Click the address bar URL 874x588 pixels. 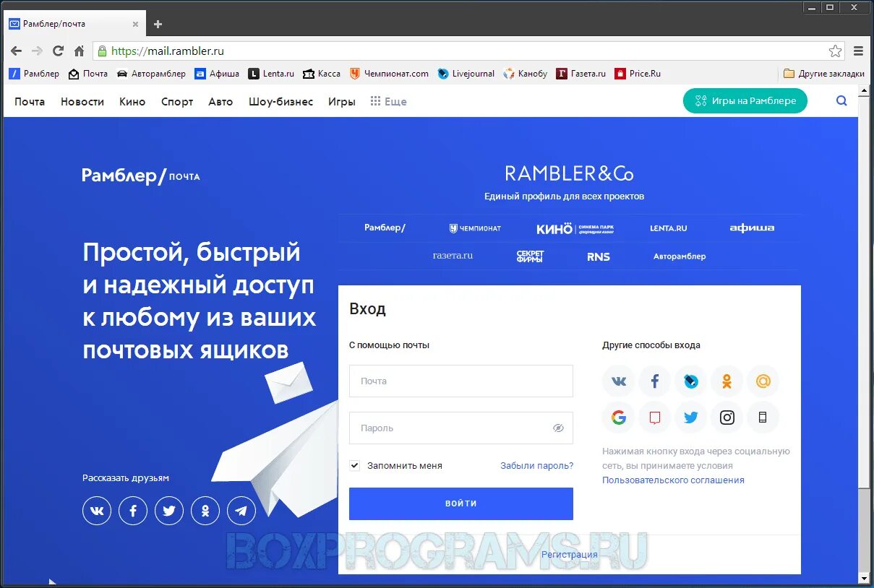coord(168,51)
